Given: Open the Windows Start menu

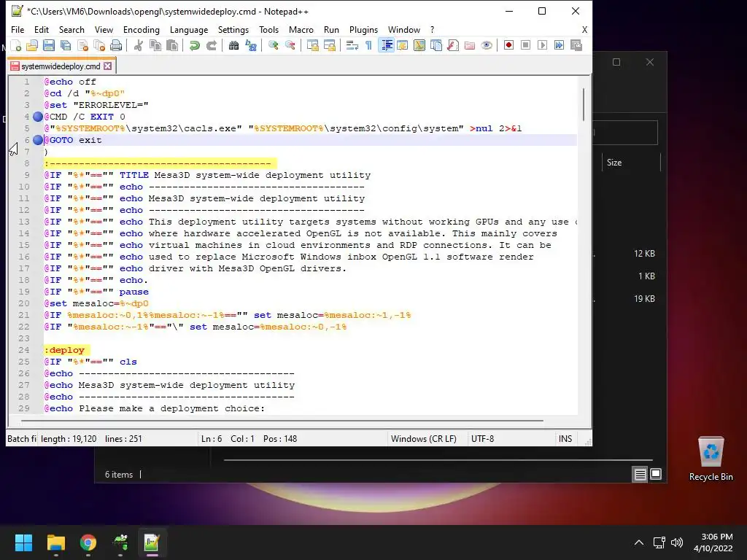Looking at the screenshot, I should [x=23, y=542].
